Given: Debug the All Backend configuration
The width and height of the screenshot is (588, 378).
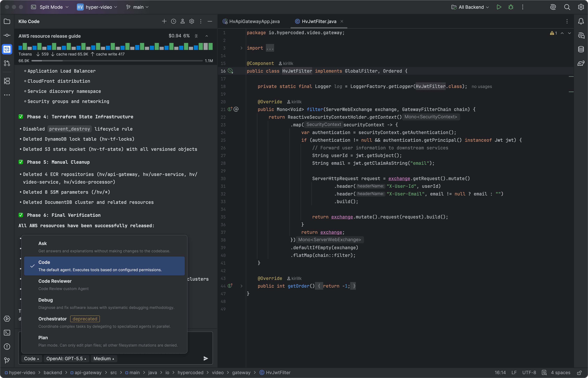Looking at the screenshot, I should click(x=511, y=7).
